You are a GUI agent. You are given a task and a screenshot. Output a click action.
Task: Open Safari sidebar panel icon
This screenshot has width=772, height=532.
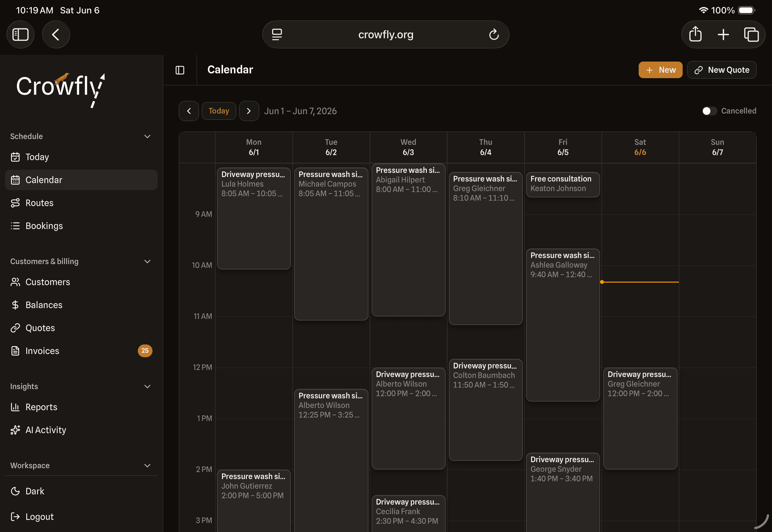click(x=20, y=34)
